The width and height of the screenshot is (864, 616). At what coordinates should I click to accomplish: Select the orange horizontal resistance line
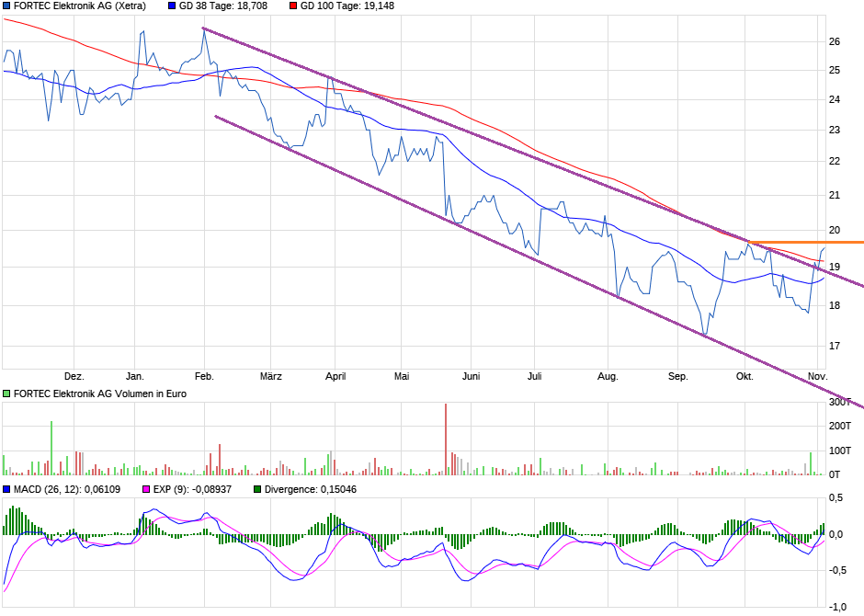809,242
